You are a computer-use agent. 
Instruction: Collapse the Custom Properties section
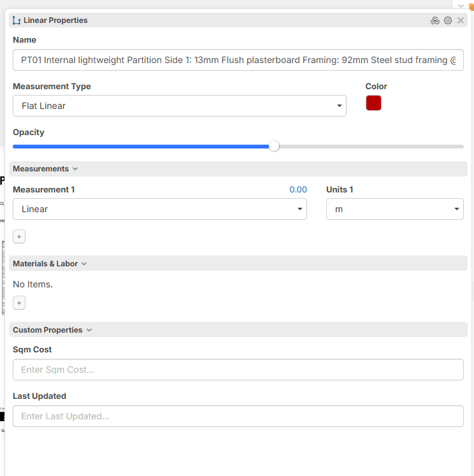[89, 330]
